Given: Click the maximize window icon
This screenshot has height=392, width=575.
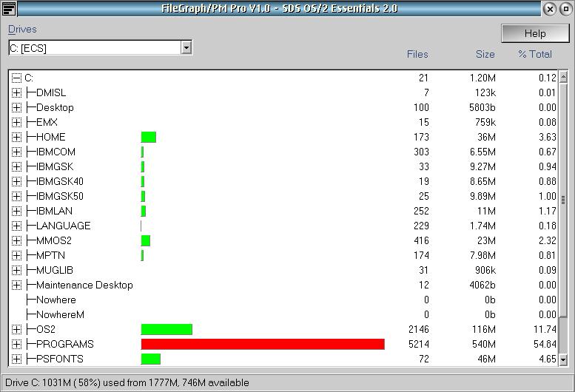Looking at the screenshot, I should pyautogui.click(x=565, y=9).
